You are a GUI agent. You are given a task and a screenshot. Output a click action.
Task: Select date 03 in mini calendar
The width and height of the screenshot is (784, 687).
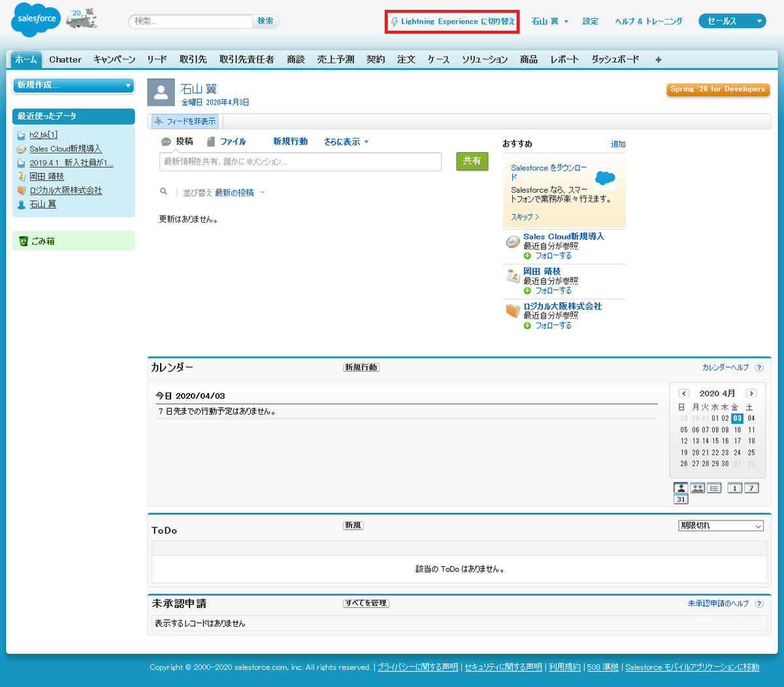pos(737,419)
